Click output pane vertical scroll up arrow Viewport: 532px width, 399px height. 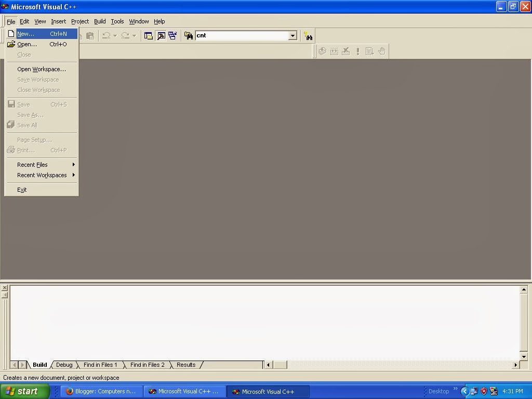coord(524,290)
